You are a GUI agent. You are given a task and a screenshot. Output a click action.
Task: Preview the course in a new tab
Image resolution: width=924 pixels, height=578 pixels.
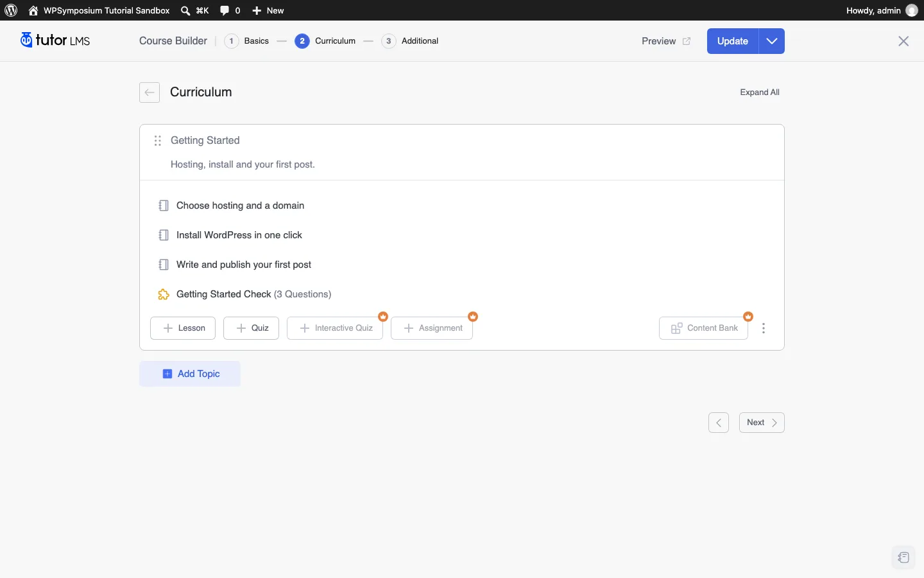coord(666,41)
